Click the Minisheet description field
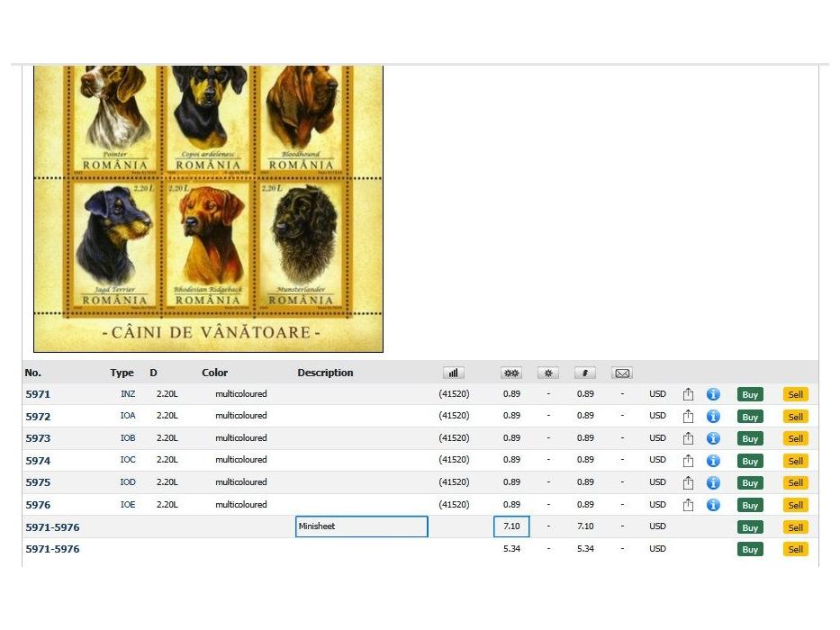Image resolution: width=840 pixels, height=630 pixels. (x=362, y=526)
